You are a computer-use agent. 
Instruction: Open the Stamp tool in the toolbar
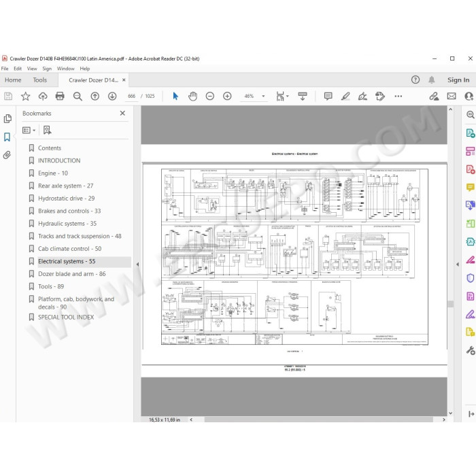[x=379, y=97]
